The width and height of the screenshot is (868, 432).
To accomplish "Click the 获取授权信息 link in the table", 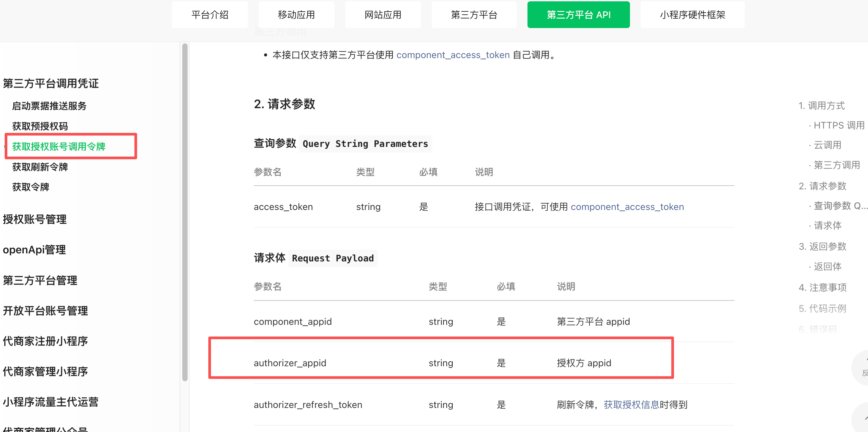I will pos(631,404).
